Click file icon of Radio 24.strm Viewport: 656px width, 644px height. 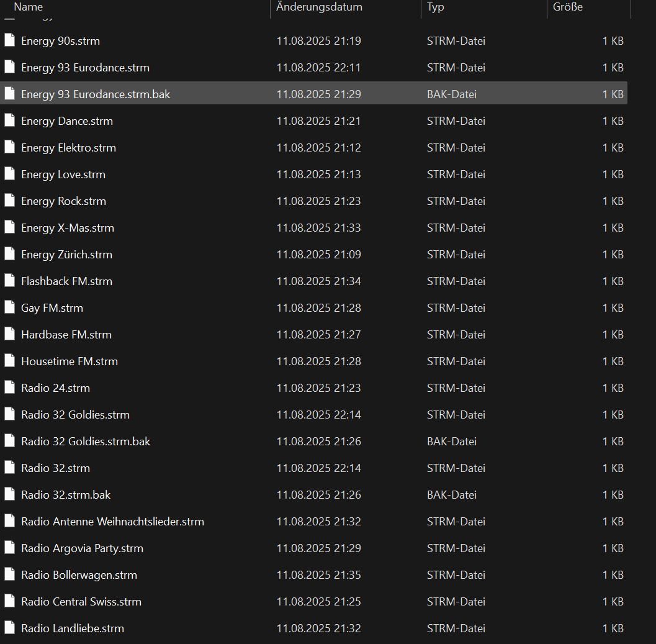tap(10, 387)
